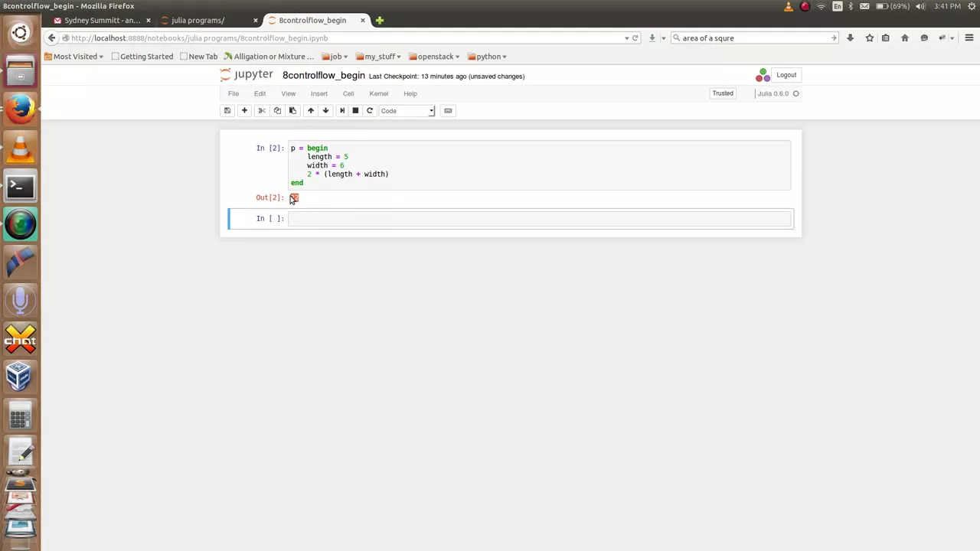Open the URL bar history dropdown arrow
This screenshot has width=980, height=551.
coord(626,37)
